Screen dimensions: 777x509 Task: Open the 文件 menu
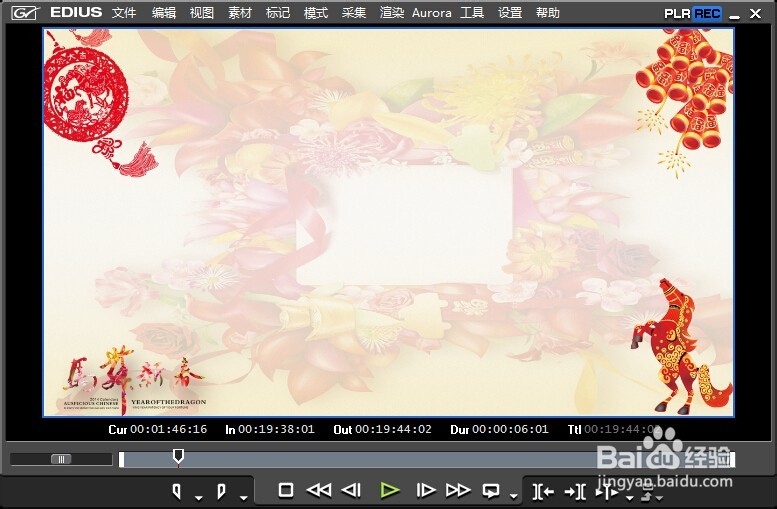click(x=124, y=12)
